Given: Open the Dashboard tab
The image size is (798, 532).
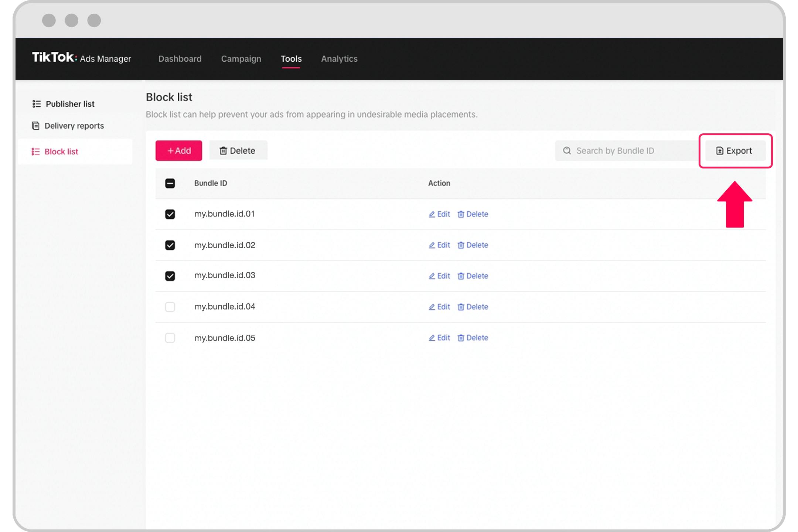Looking at the screenshot, I should point(180,59).
